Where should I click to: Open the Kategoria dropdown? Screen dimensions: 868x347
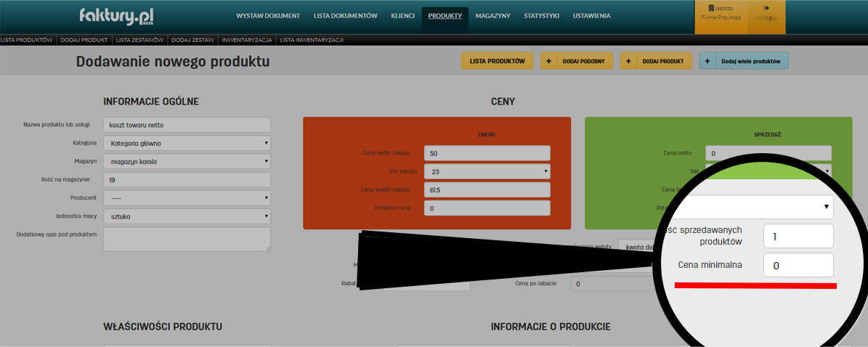tap(187, 143)
